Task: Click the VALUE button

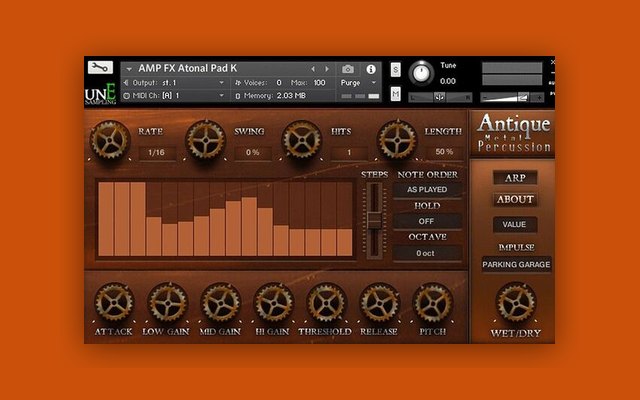Action: (x=514, y=224)
